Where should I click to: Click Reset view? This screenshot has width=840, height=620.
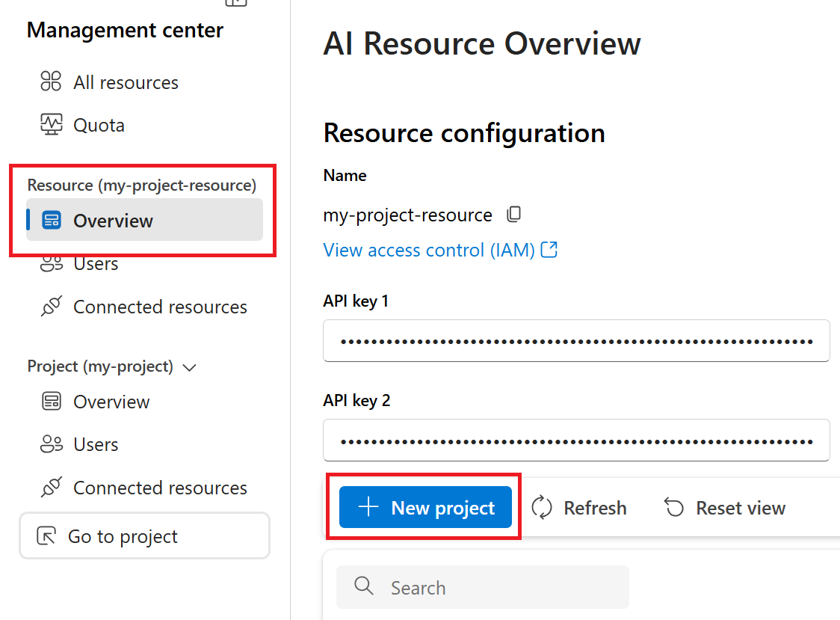pyautogui.click(x=725, y=508)
